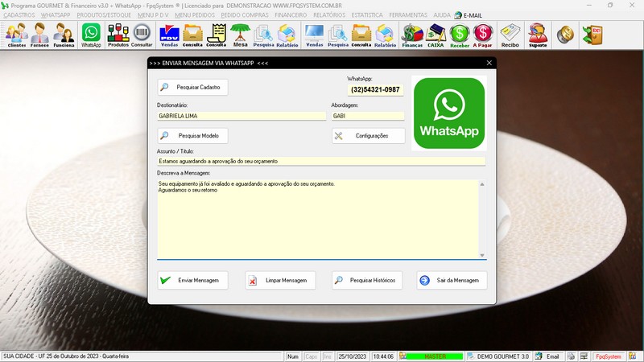Click the Pesquisa icon after monitor Vendas
The width and height of the screenshot is (644, 362).
tap(338, 35)
